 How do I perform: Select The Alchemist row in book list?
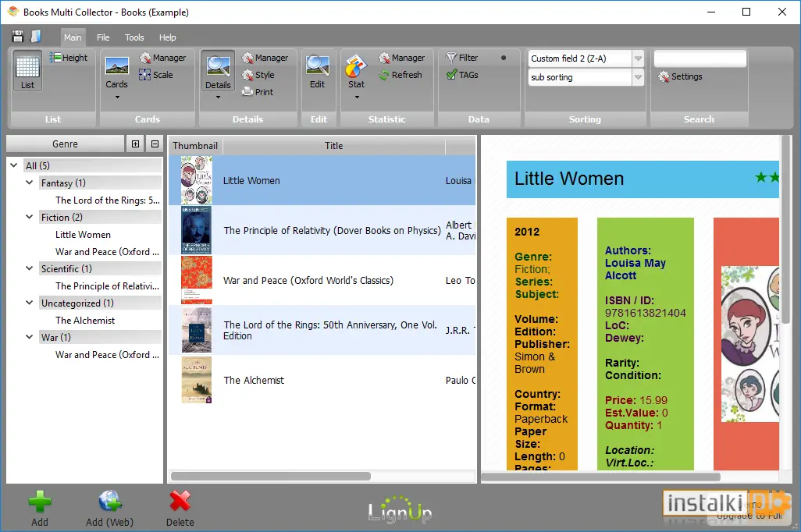pos(322,380)
